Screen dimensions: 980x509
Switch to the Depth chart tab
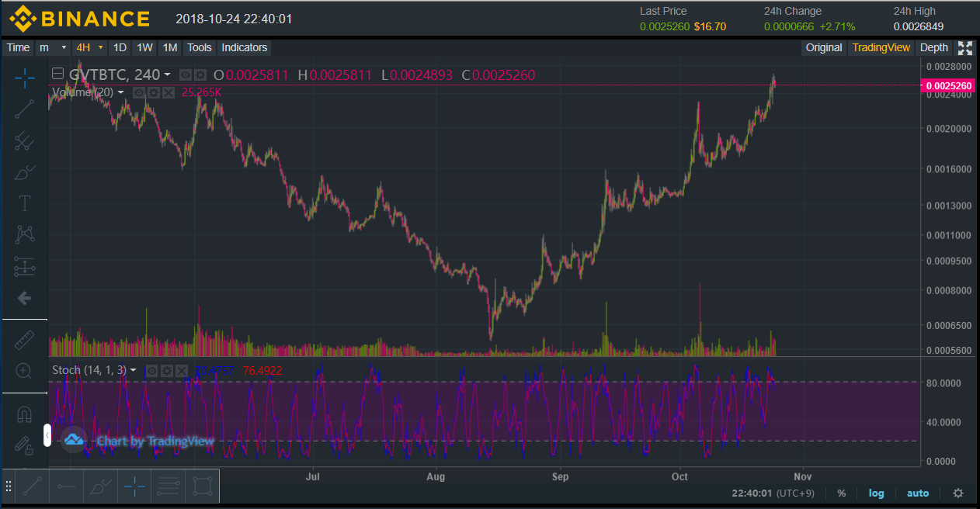934,47
